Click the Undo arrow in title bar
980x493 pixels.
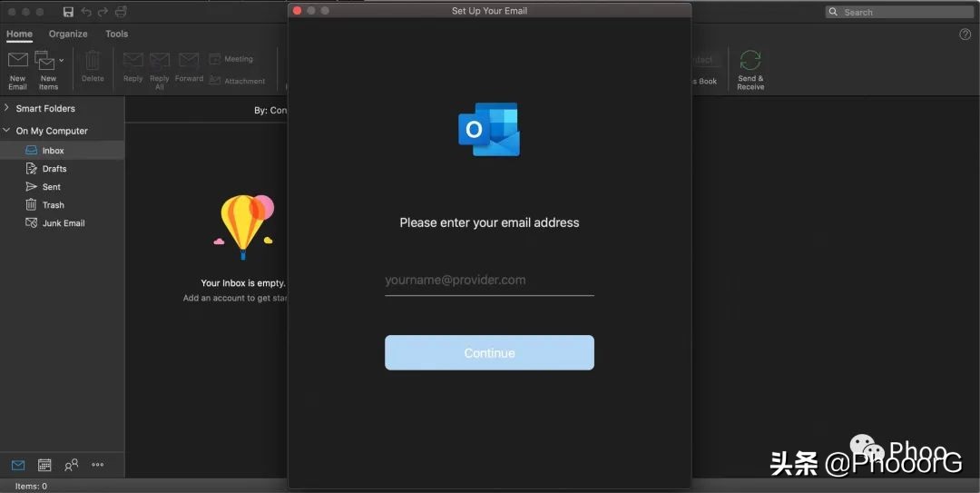pyautogui.click(x=86, y=12)
